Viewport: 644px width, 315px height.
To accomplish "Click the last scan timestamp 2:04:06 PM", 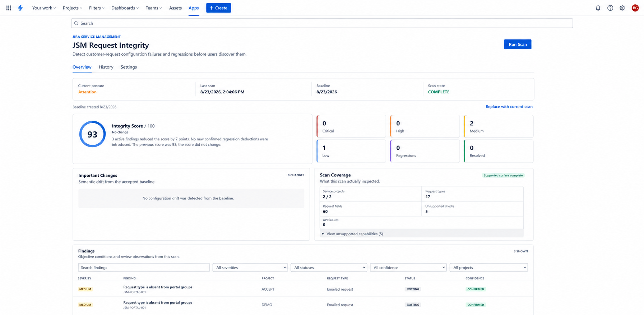I will [x=222, y=92].
